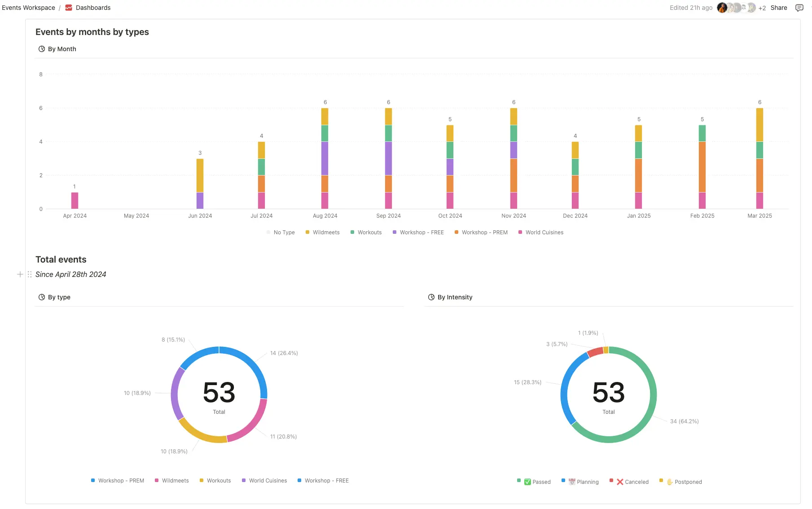Click the 8 (15.1%) donut label
812x509 pixels.
[173, 340]
